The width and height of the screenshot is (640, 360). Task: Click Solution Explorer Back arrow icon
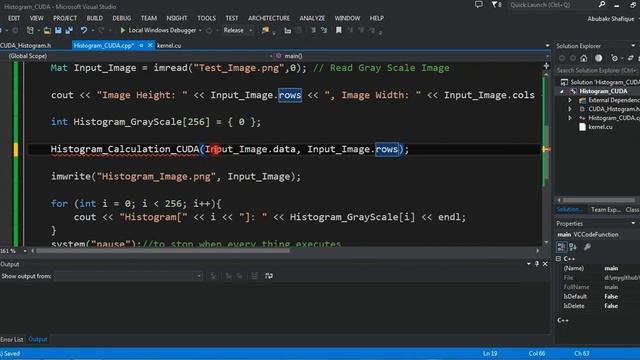click(562, 58)
